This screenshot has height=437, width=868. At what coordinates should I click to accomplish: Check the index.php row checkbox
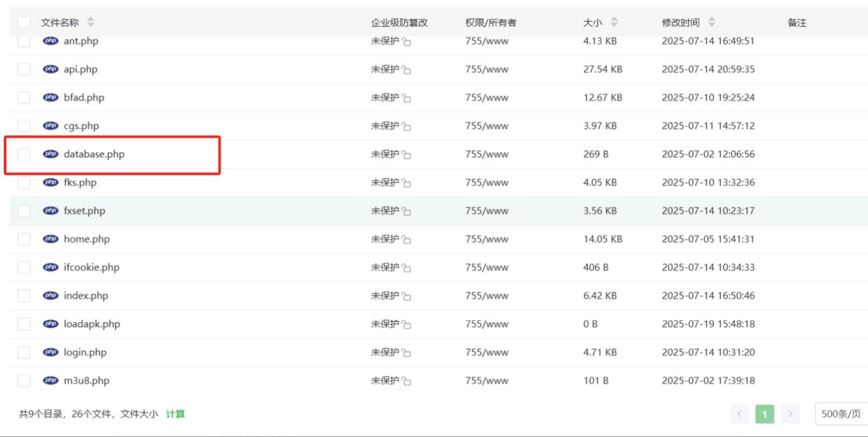pos(24,296)
